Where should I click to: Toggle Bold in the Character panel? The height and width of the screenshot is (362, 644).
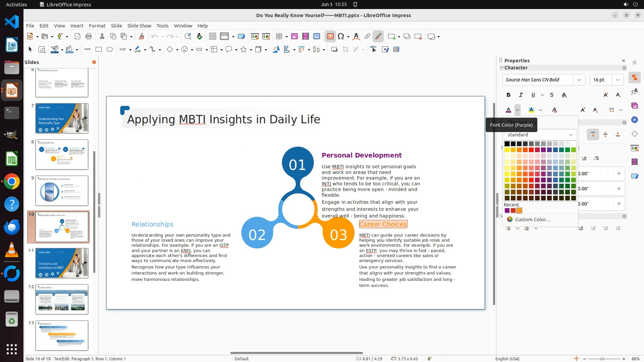click(508, 95)
